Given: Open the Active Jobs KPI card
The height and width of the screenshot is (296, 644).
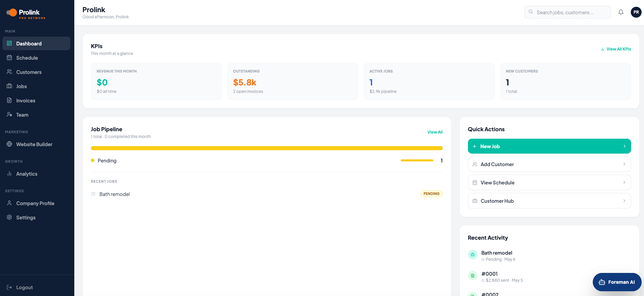Looking at the screenshot, I should (429, 81).
